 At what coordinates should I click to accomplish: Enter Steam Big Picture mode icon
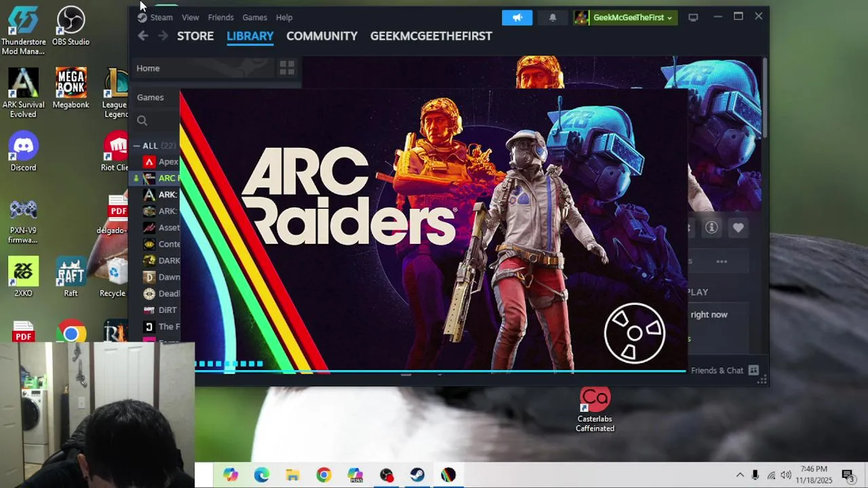click(693, 18)
